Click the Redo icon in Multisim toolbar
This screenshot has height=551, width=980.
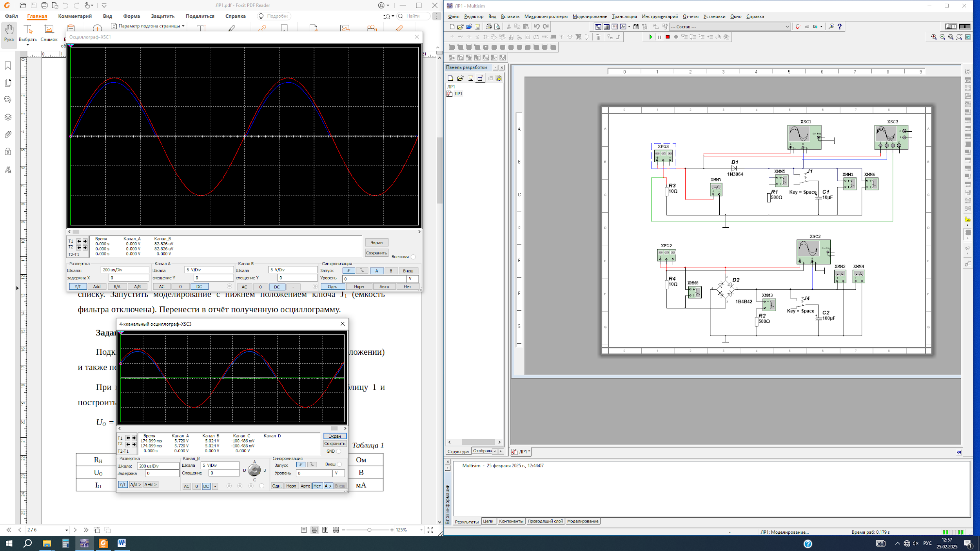point(546,27)
